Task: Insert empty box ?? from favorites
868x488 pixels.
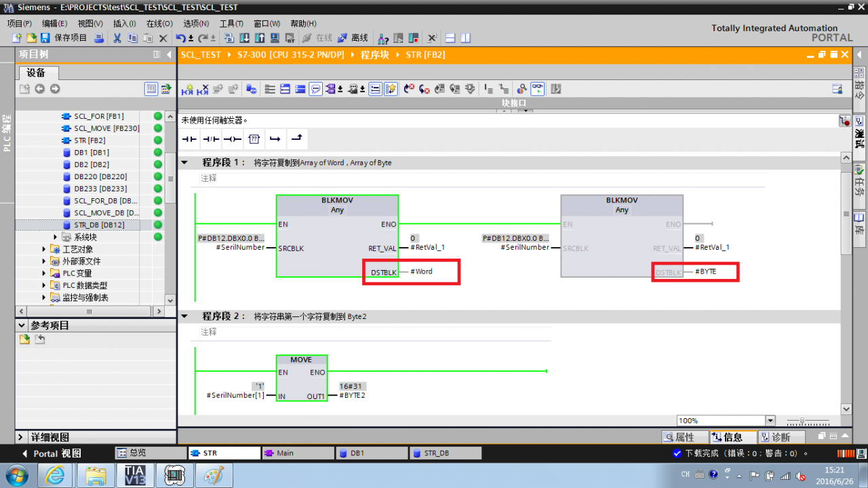Action: 254,138
